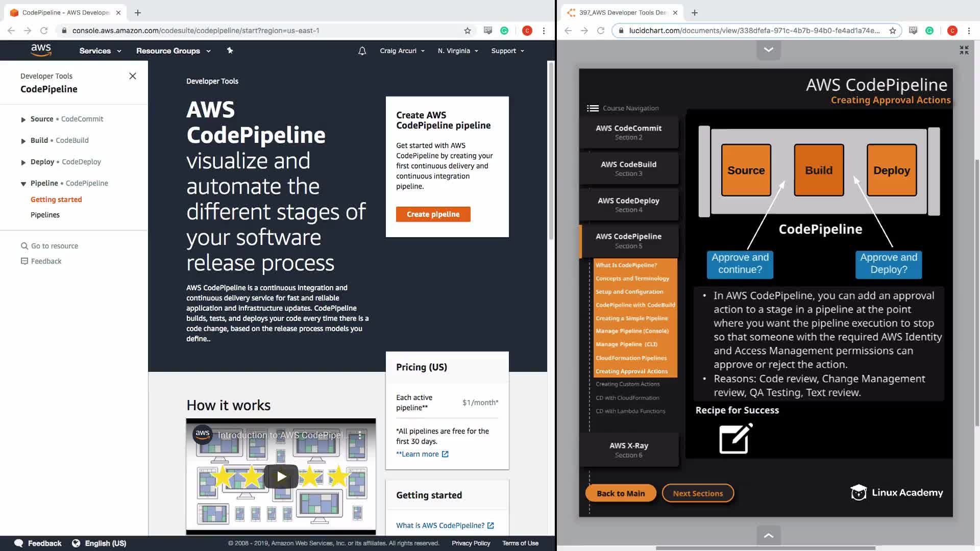Click the Lucidchart exit fullscreen icon
980x551 pixels.
click(964, 50)
